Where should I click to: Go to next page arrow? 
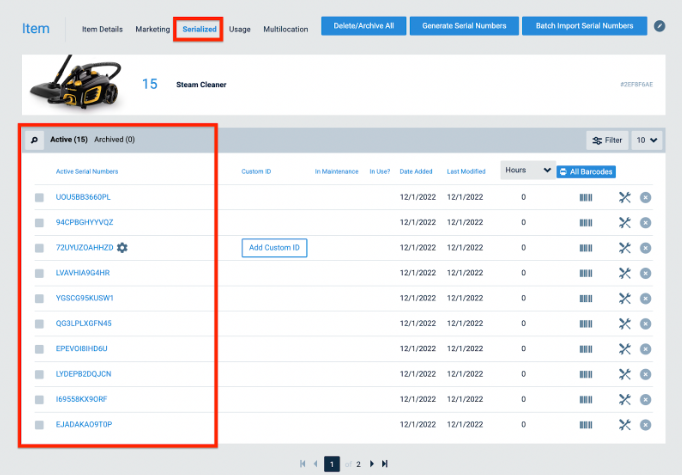click(x=372, y=464)
